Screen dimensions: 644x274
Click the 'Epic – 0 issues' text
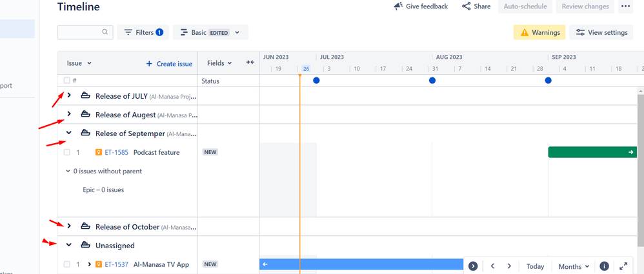(103, 190)
